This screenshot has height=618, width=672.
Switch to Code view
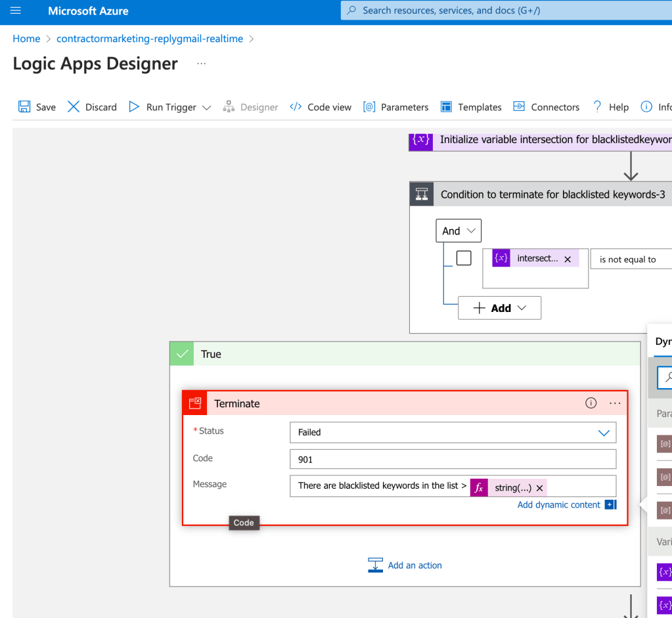pos(320,106)
